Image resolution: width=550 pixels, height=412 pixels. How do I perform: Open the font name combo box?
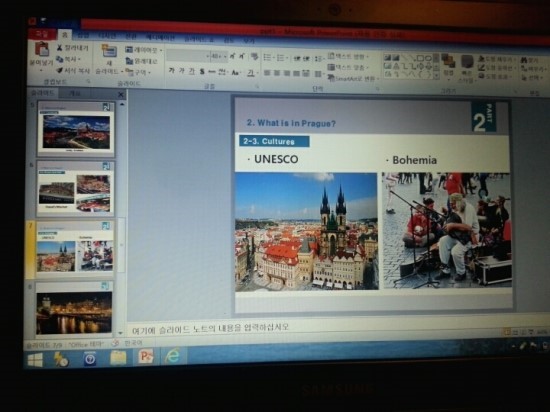[188, 56]
